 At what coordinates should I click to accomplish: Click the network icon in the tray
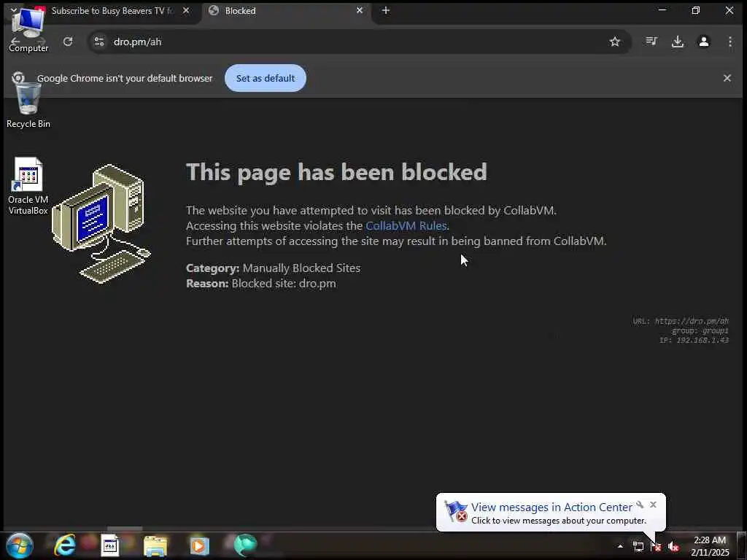pos(638,547)
